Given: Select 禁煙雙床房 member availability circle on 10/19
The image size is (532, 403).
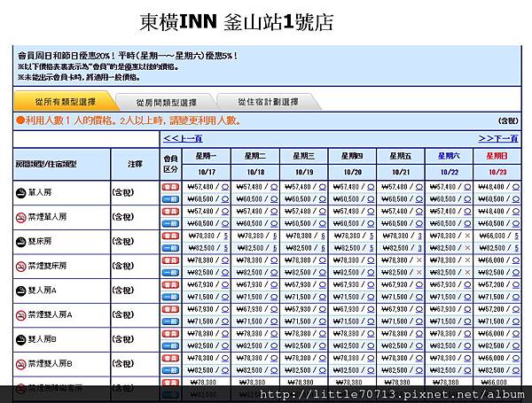Looking at the screenshot, I should coord(323,260).
